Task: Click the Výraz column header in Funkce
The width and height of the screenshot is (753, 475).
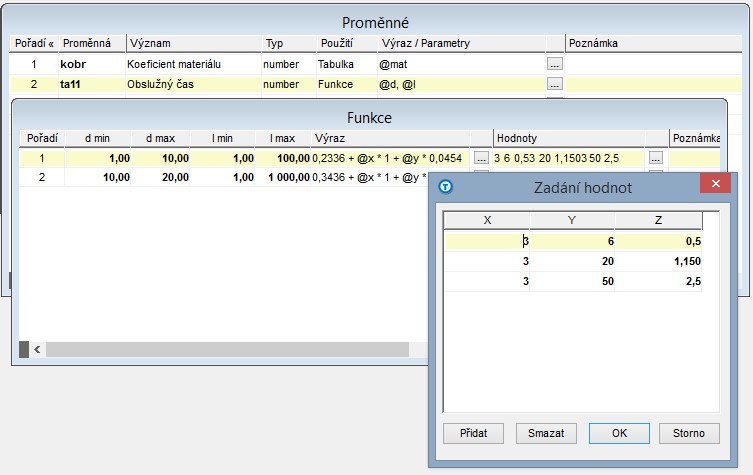Action: click(x=390, y=138)
